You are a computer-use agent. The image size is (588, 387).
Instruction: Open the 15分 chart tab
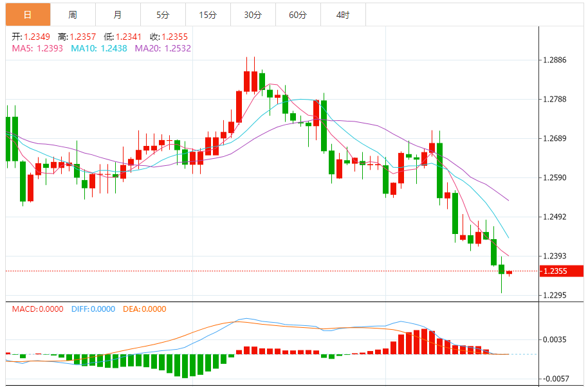pos(208,15)
